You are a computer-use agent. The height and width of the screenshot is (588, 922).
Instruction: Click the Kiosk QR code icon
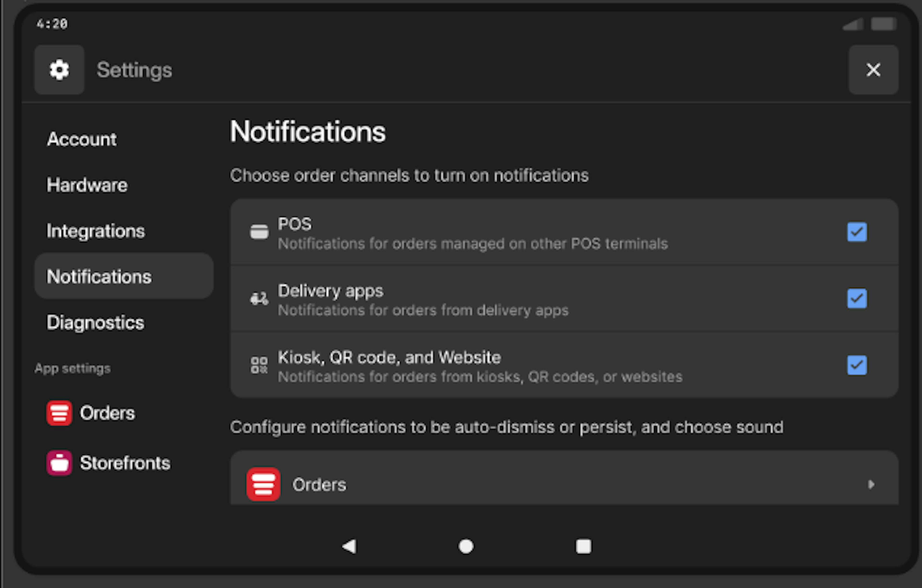(259, 365)
